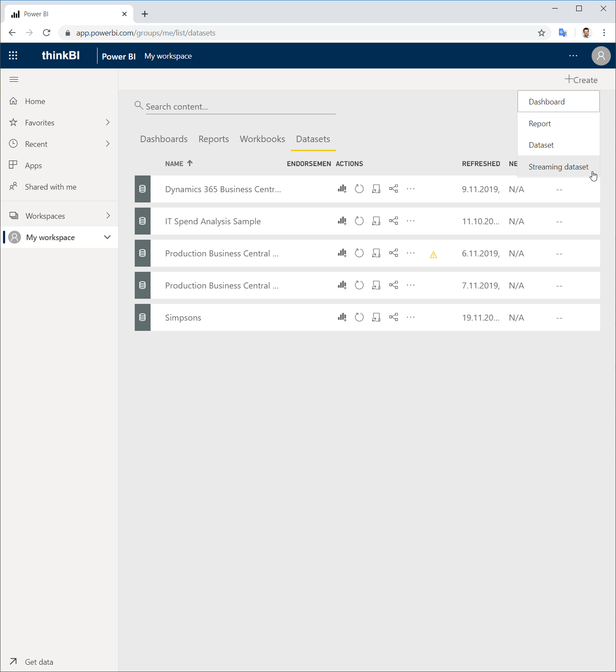Open header more options ellipsis
Screen dimensions: 616x672
(x=573, y=56)
